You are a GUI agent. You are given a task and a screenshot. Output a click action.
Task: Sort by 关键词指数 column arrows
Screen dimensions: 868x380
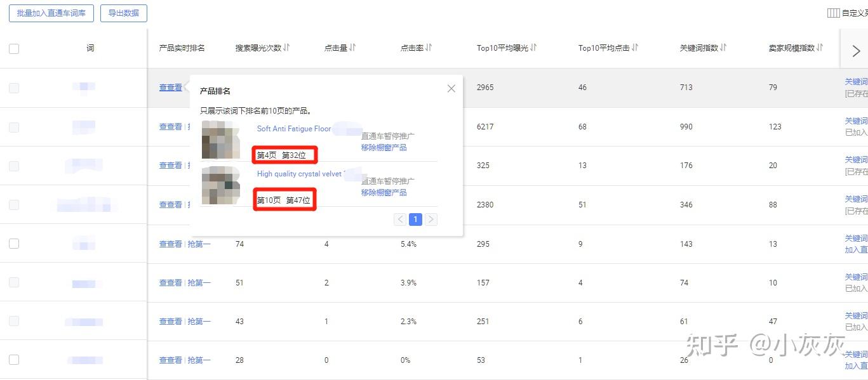point(723,48)
